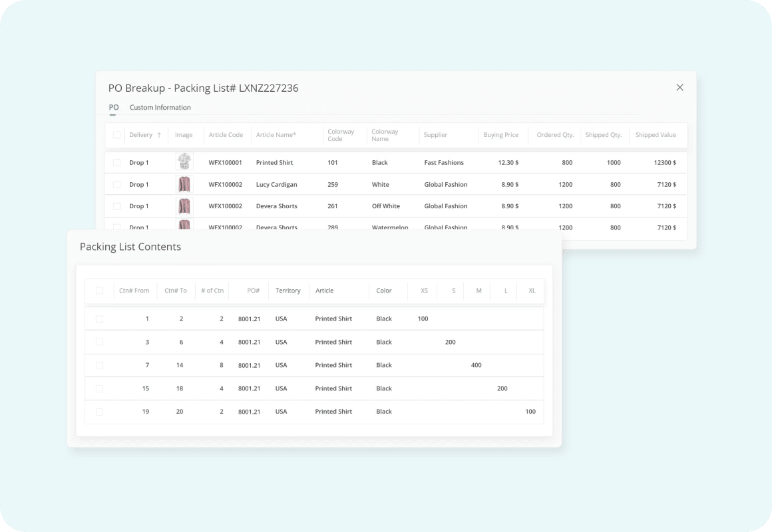
Task: Open the Printed Shirt product thumbnail
Action: (184, 162)
